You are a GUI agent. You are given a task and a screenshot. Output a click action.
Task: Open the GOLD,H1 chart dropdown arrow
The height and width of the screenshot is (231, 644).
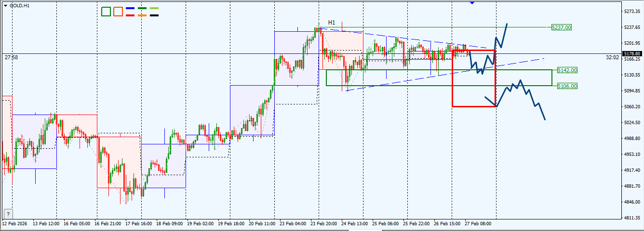click(x=6, y=5)
